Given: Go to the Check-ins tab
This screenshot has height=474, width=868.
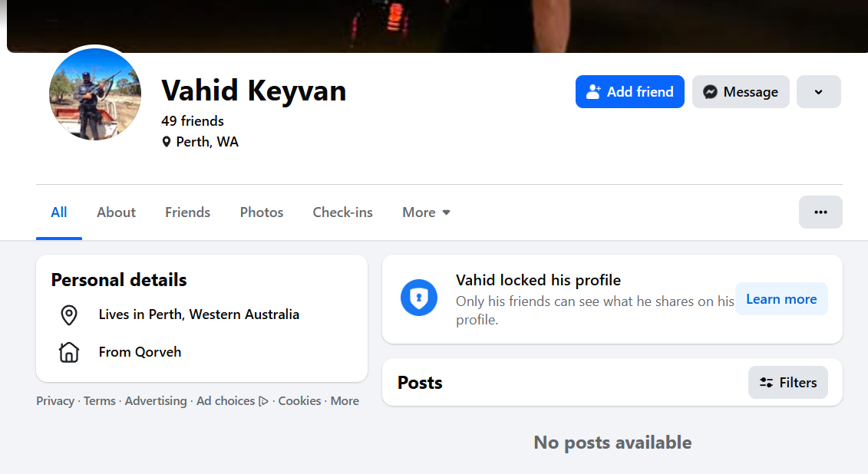Looking at the screenshot, I should pos(342,212).
